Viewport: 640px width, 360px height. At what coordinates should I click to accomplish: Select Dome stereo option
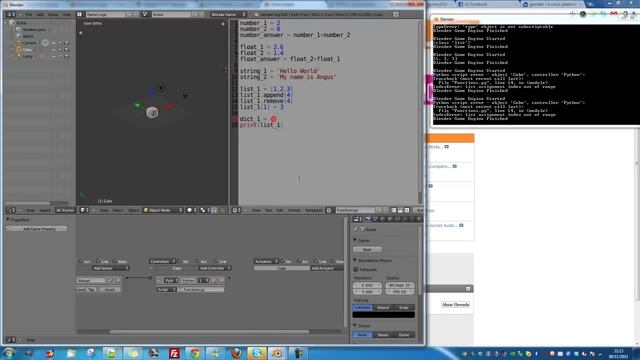[404, 335]
